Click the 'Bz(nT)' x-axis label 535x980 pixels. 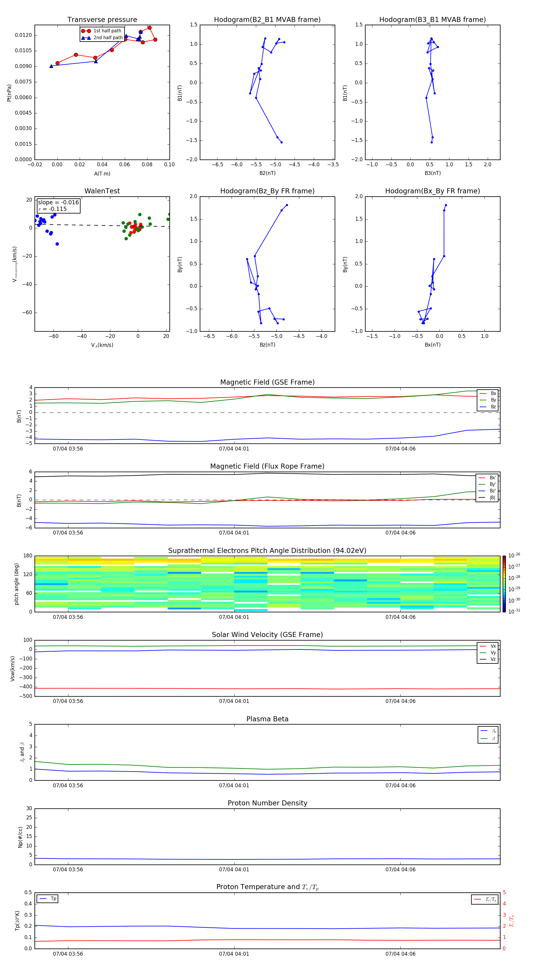pos(267,345)
